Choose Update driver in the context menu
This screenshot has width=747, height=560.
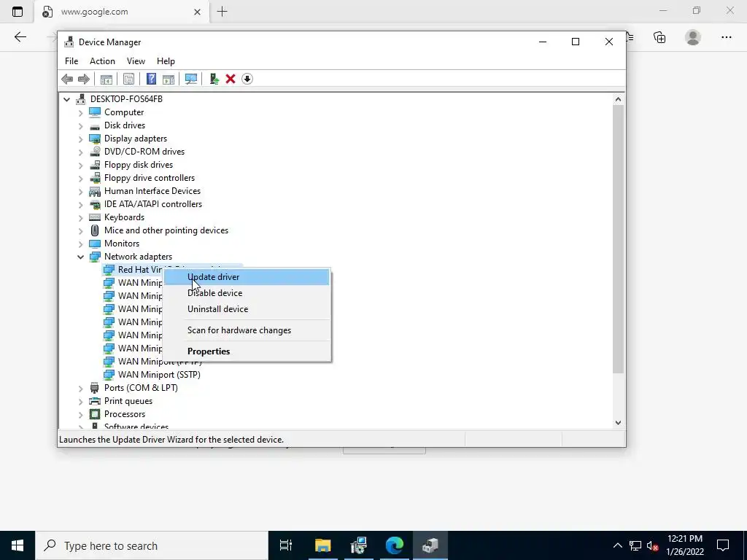(x=247, y=277)
